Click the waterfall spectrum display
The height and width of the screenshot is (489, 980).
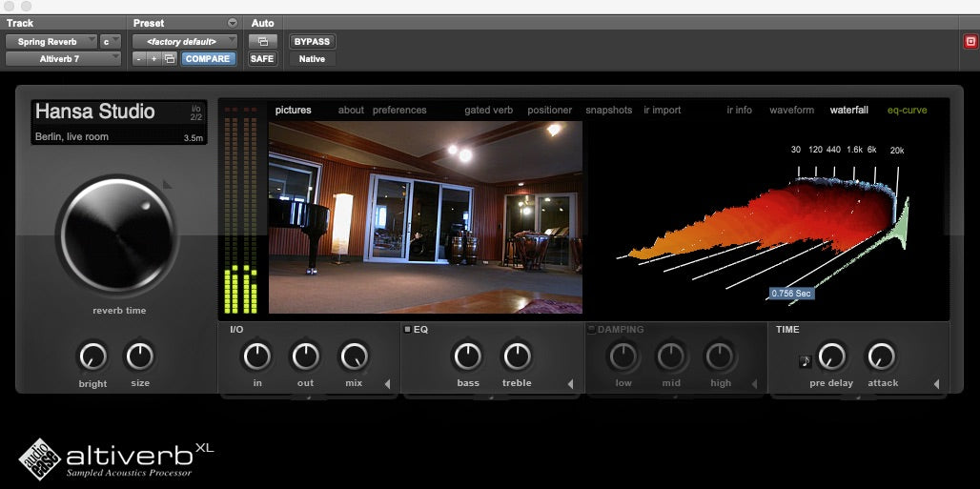click(x=766, y=225)
